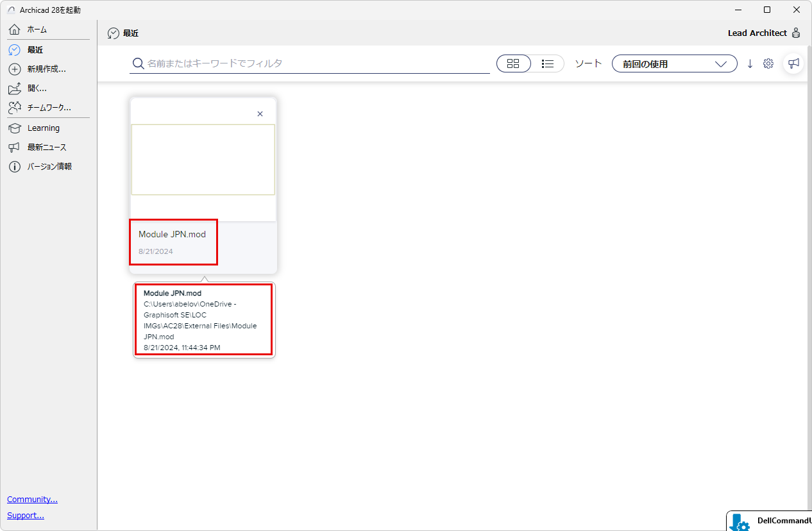Switch to grid thumbnail view

514,63
